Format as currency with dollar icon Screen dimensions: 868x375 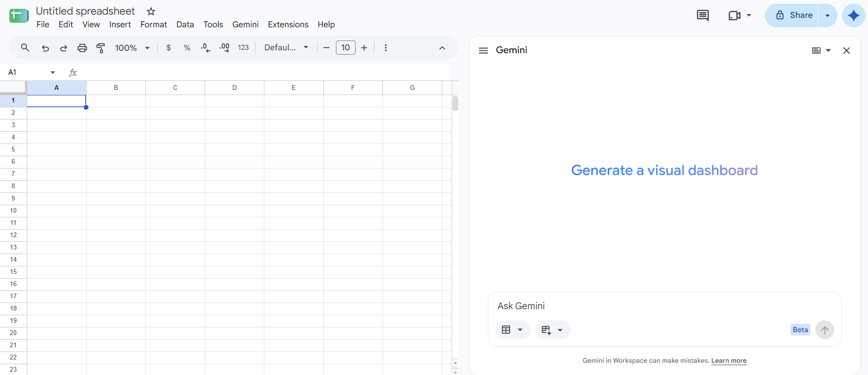(x=168, y=48)
